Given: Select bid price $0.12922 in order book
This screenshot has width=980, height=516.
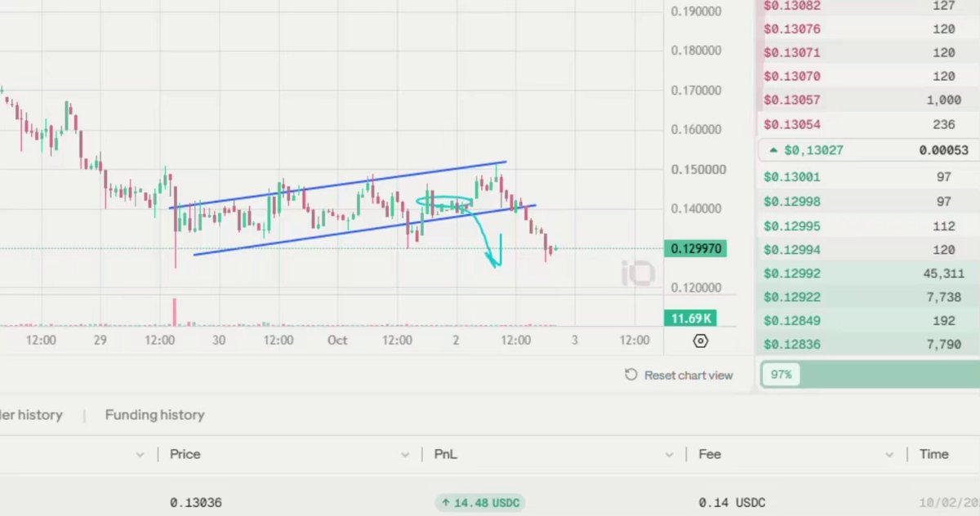Looking at the screenshot, I should (x=792, y=297).
